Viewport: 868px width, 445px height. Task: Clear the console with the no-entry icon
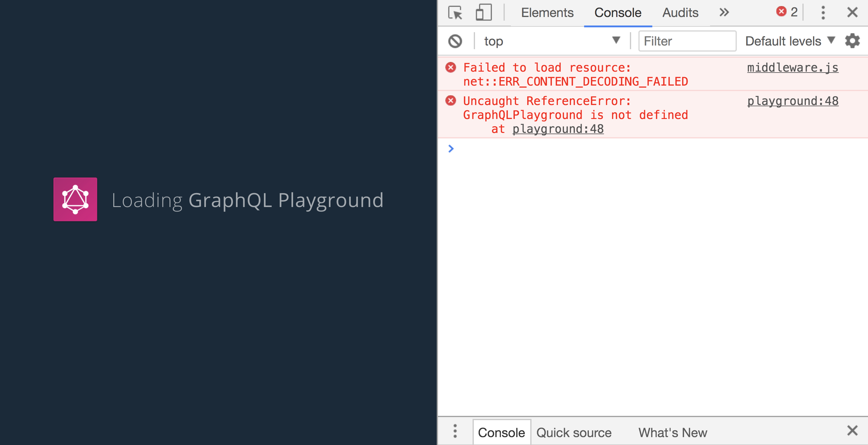[x=456, y=41]
